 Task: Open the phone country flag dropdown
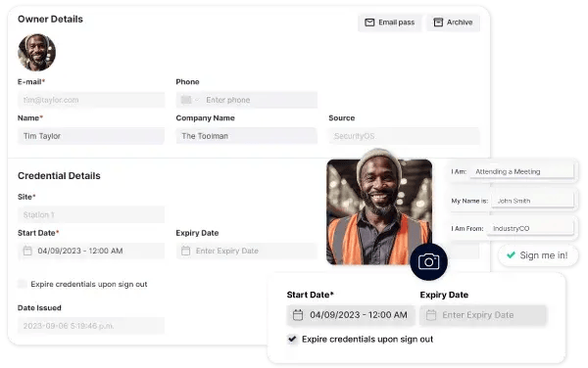pos(190,100)
